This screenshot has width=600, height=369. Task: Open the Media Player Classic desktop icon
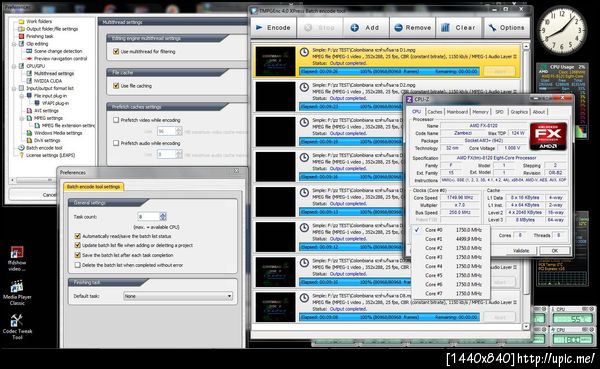(x=17, y=287)
